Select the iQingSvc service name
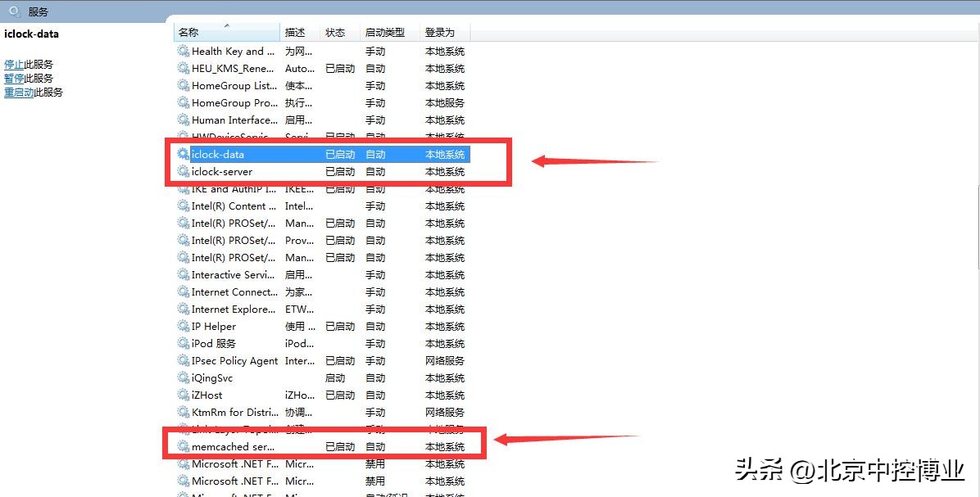Image resolution: width=980 pixels, height=497 pixels. tap(212, 377)
